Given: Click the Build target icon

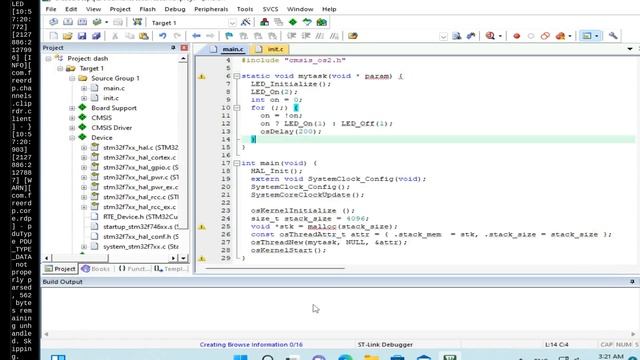Looking at the screenshot, I should [x=68, y=22].
